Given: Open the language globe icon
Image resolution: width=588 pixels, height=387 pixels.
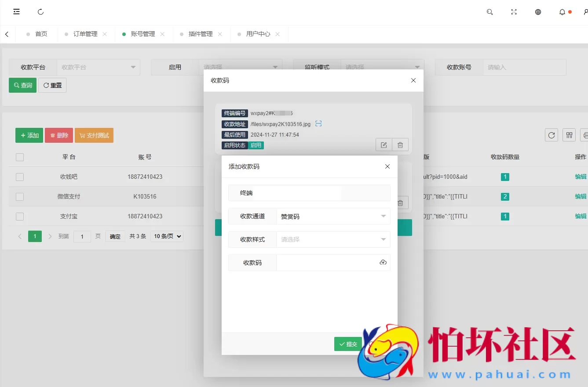Looking at the screenshot, I should point(538,12).
